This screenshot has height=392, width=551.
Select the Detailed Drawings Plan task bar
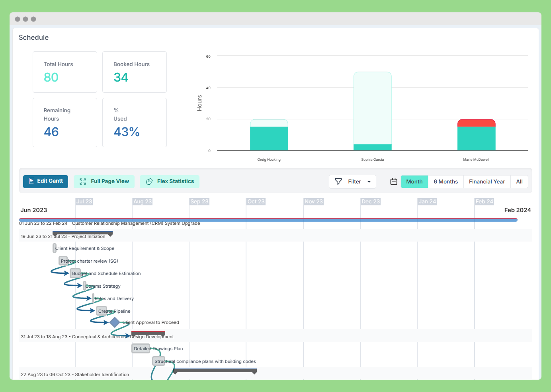(141, 348)
